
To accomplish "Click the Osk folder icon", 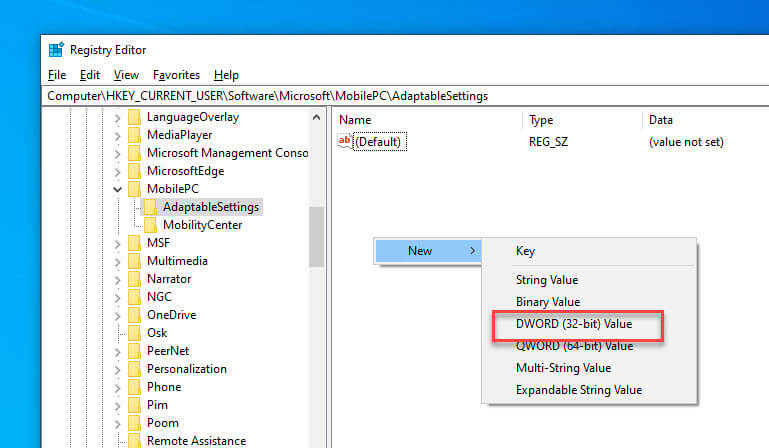I will click(x=134, y=333).
